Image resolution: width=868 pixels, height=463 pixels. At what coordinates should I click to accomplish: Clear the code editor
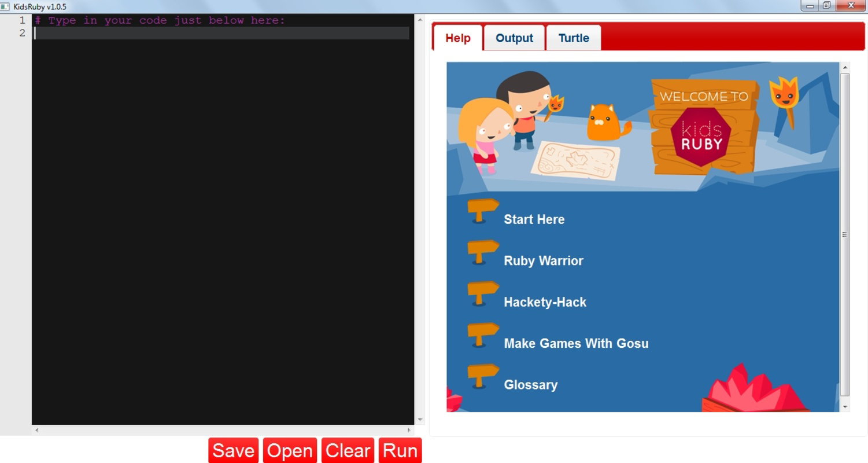click(348, 450)
